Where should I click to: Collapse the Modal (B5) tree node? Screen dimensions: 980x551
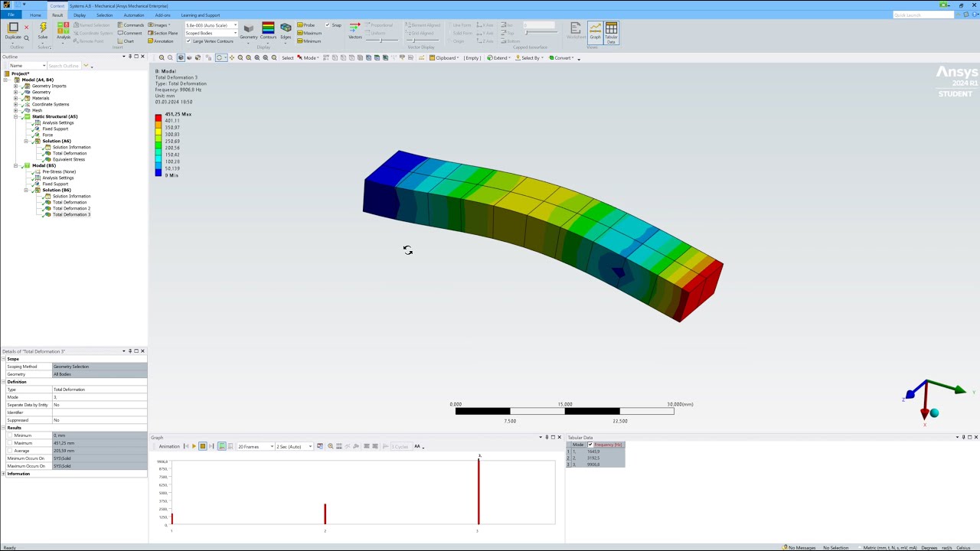point(15,165)
